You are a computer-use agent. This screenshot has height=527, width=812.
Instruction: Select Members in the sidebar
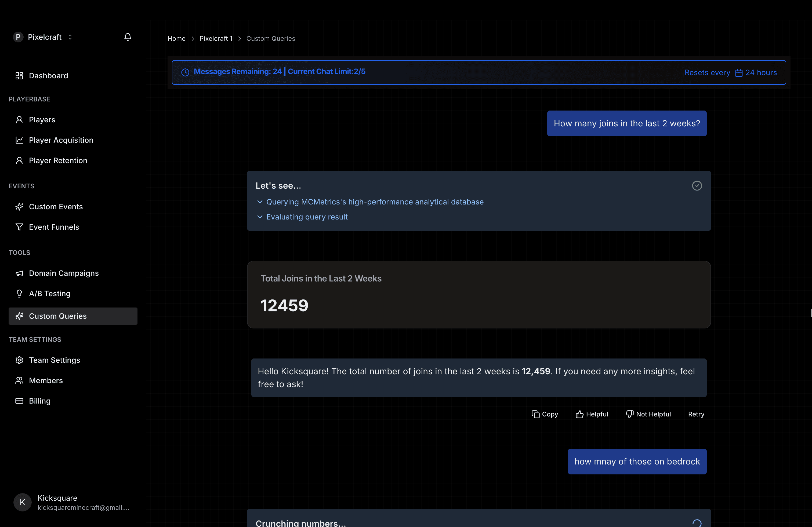click(x=45, y=380)
